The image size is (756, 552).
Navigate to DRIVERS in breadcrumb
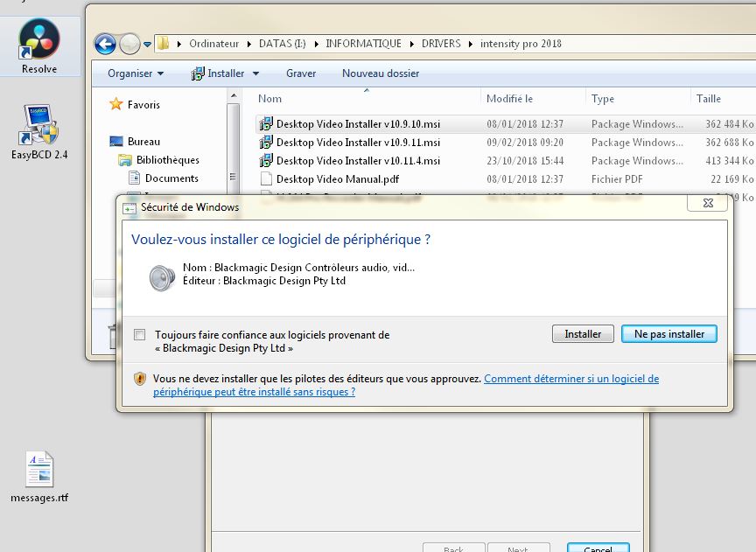pos(441,44)
